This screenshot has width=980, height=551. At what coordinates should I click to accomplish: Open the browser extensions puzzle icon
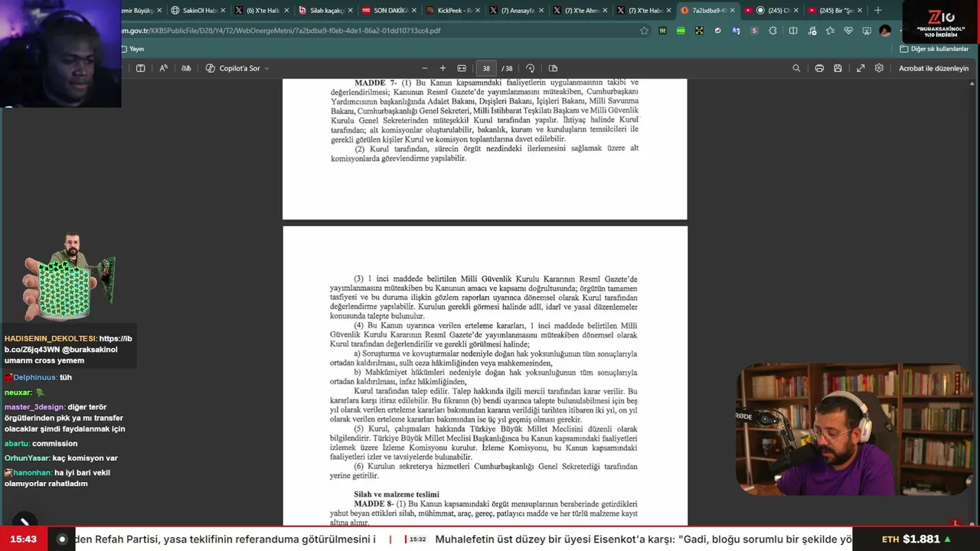point(773,31)
